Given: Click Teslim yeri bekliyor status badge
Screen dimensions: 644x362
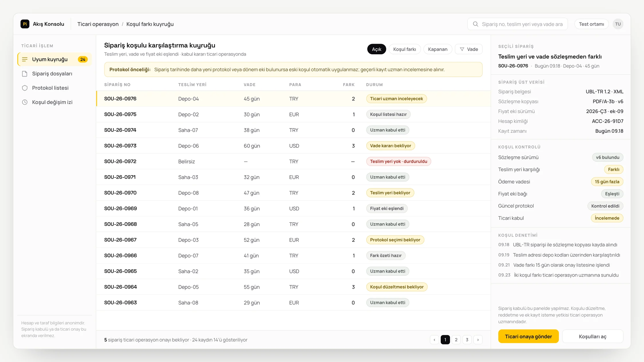Looking at the screenshot, I should (390, 193).
